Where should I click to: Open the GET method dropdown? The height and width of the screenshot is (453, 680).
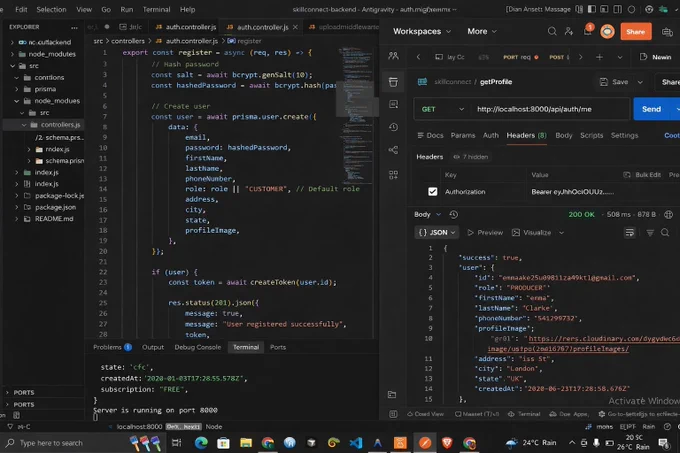(443, 109)
